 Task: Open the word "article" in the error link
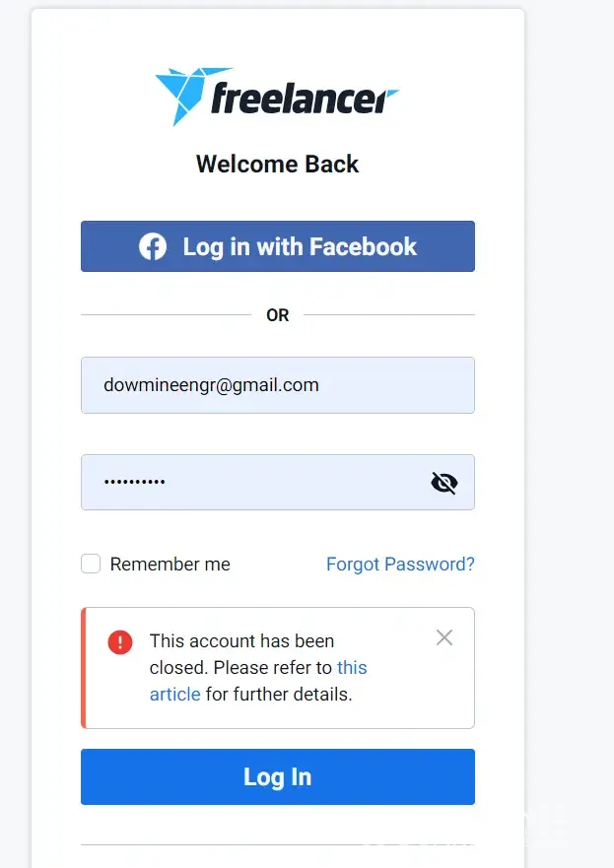tap(174, 695)
